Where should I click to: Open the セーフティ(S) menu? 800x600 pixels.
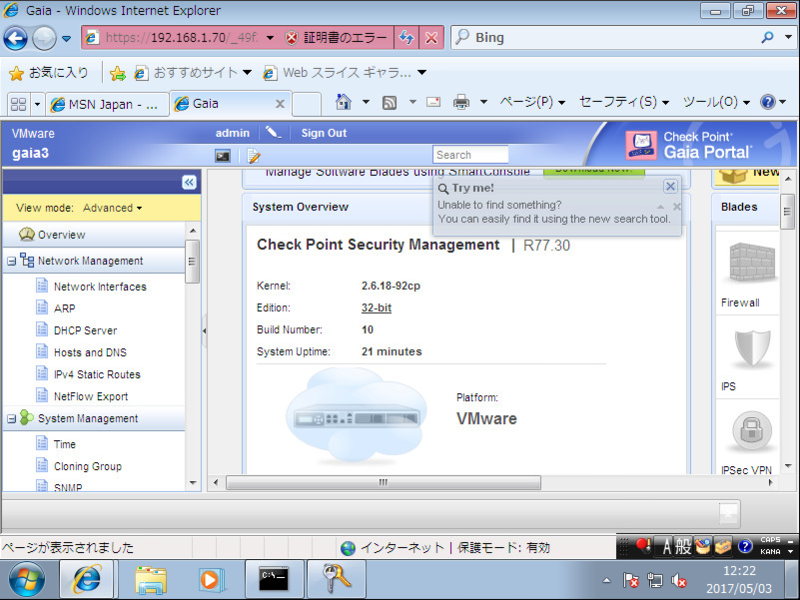point(623,102)
